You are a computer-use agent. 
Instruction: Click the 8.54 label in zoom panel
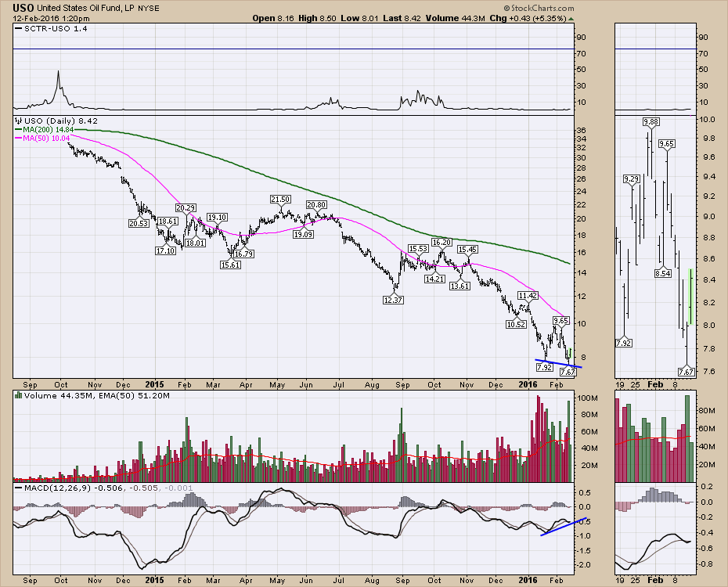pos(663,273)
